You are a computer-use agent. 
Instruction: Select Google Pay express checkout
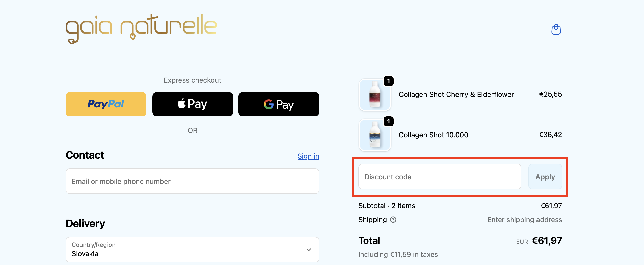[279, 104]
